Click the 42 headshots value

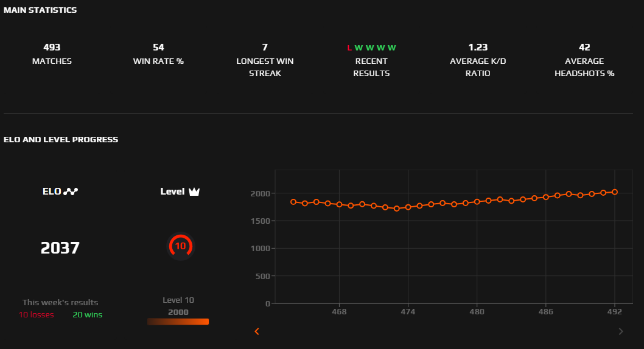[x=584, y=47]
